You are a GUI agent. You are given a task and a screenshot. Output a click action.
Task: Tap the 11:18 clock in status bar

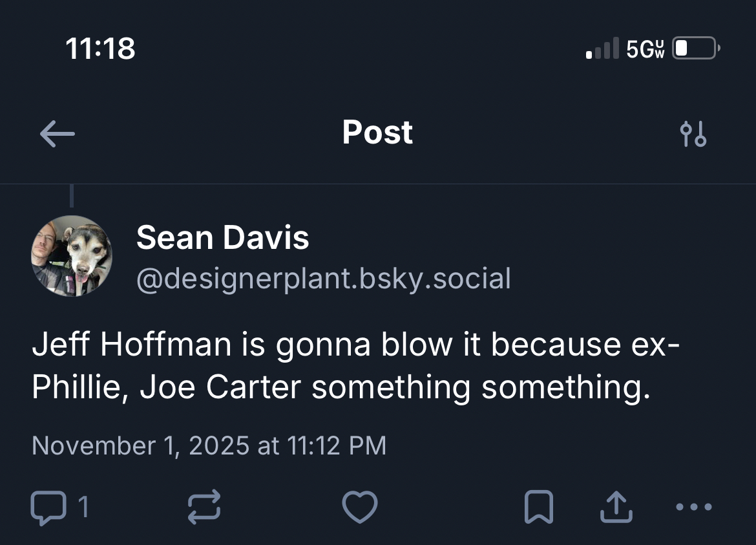pos(101,48)
